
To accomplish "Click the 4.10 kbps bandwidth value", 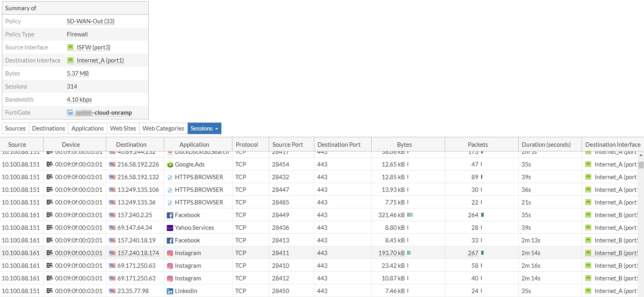I will pyautogui.click(x=79, y=100).
